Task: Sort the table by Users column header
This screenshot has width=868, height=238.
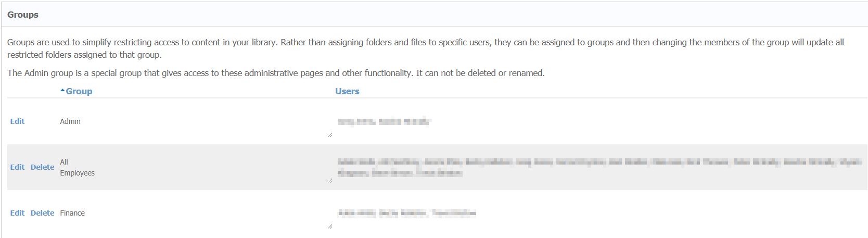Action: [347, 91]
